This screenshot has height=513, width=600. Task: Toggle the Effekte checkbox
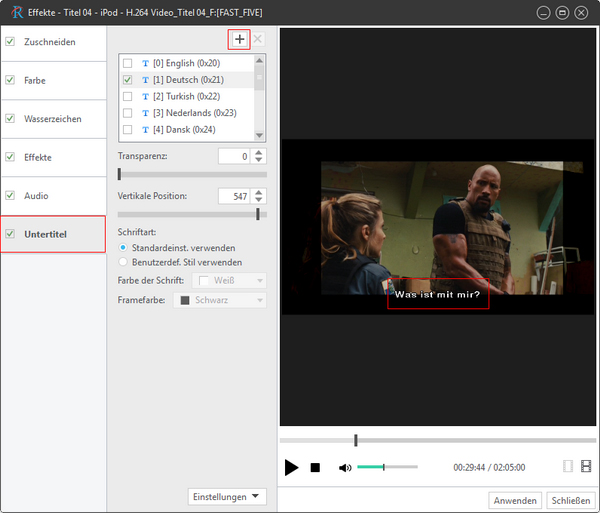[x=10, y=157]
